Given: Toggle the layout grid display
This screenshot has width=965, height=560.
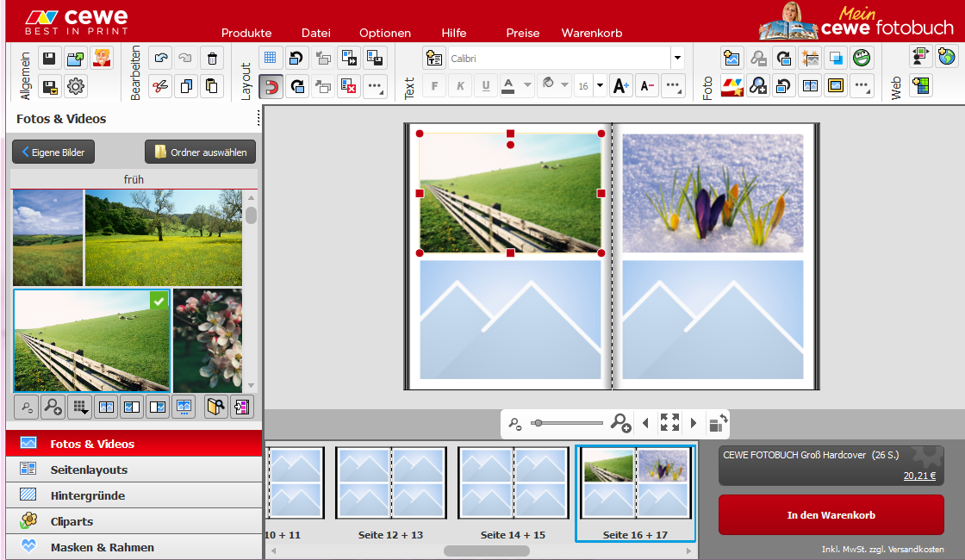Looking at the screenshot, I should click(271, 59).
